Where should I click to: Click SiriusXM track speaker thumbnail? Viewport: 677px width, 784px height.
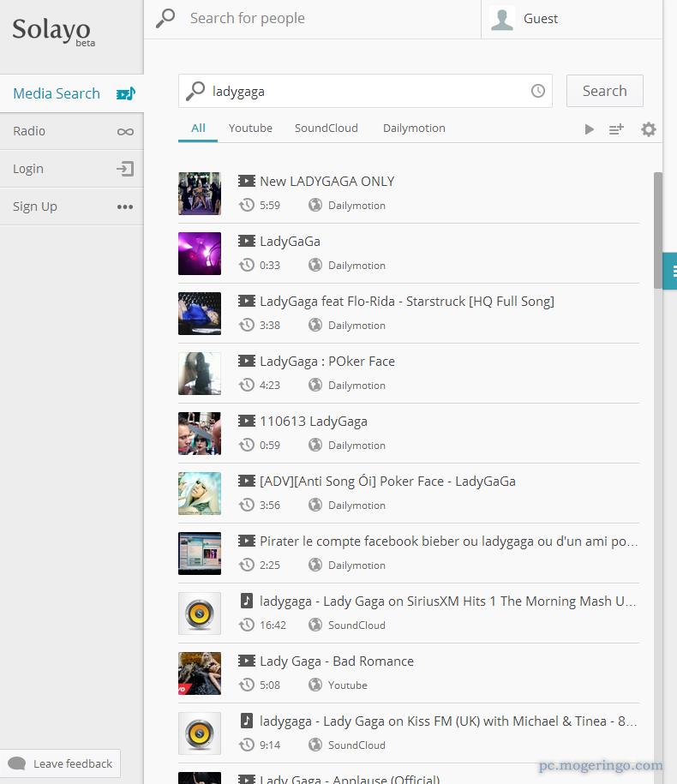point(200,613)
